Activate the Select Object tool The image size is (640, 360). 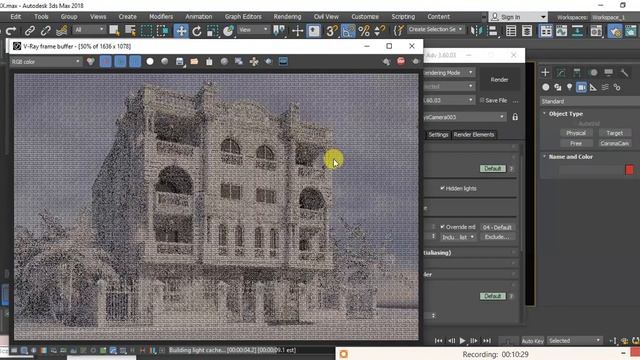[x=115, y=31]
